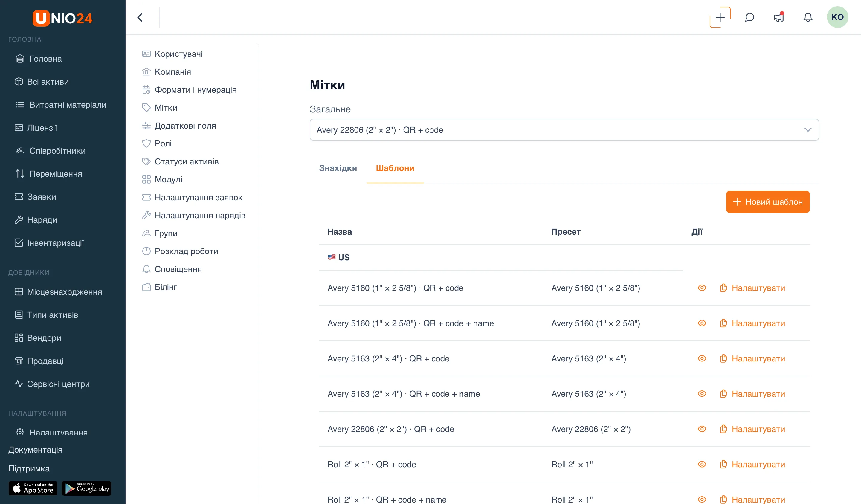This screenshot has width=861, height=504.
Task: Click Налаштувати for Avery 5160 QR + code + name
Action: click(x=752, y=323)
